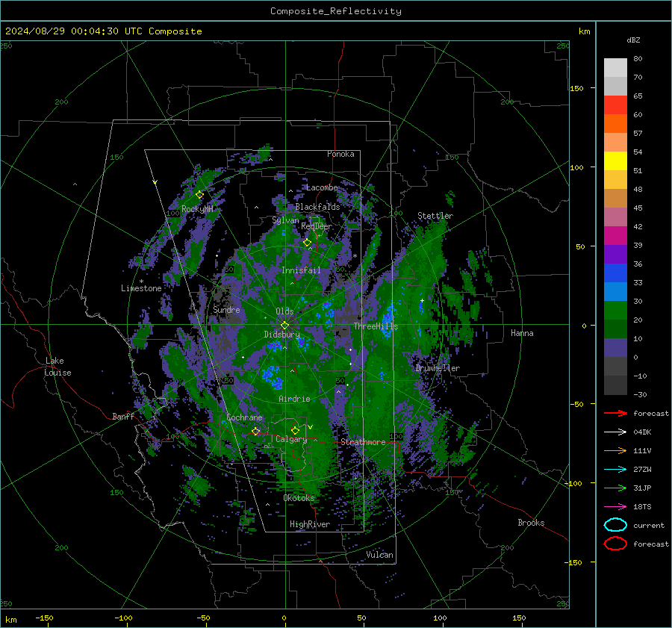Image resolution: width=672 pixels, height=628 pixels.
Task: Click the Calgary label
Action: [291, 439]
